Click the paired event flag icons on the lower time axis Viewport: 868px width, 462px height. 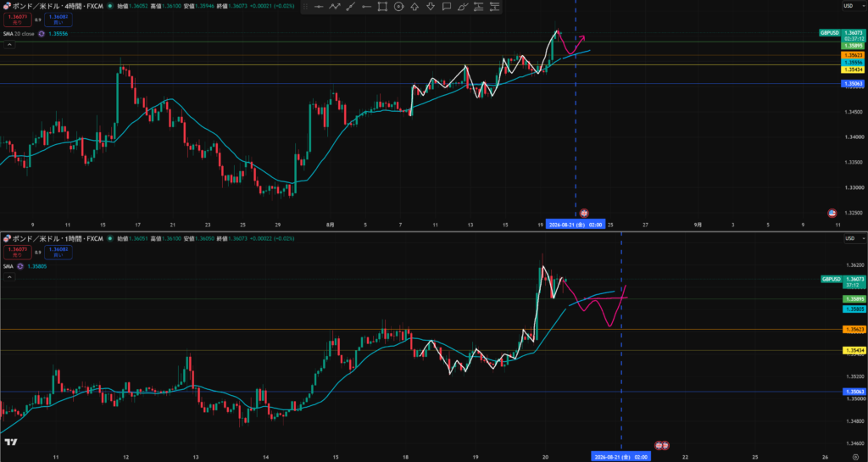661,445
